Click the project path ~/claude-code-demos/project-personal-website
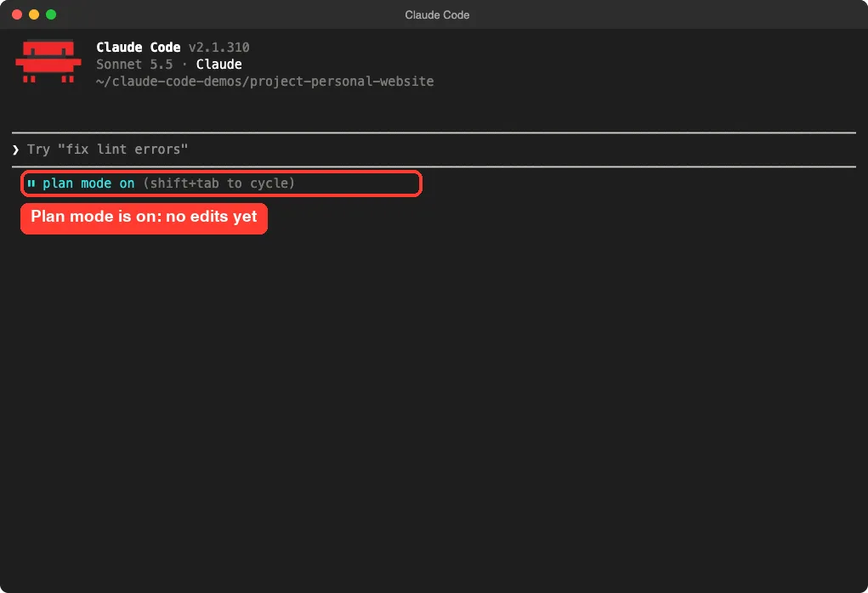868x593 pixels. 264,82
